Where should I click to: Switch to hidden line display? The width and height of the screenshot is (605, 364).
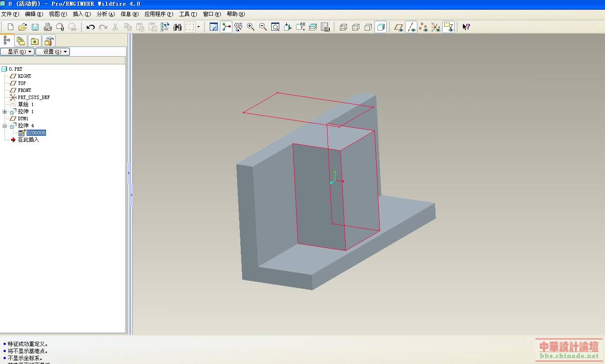pos(355,27)
